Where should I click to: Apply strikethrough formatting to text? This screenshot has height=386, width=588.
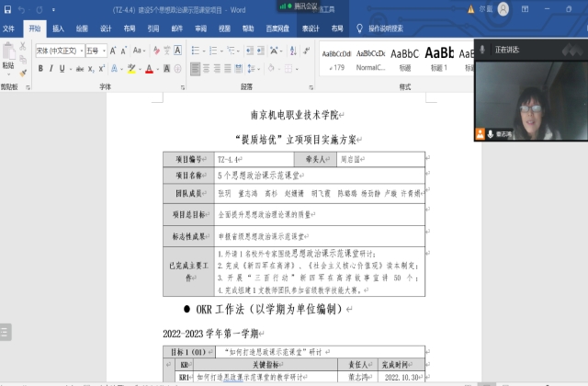click(x=77, y=69)
